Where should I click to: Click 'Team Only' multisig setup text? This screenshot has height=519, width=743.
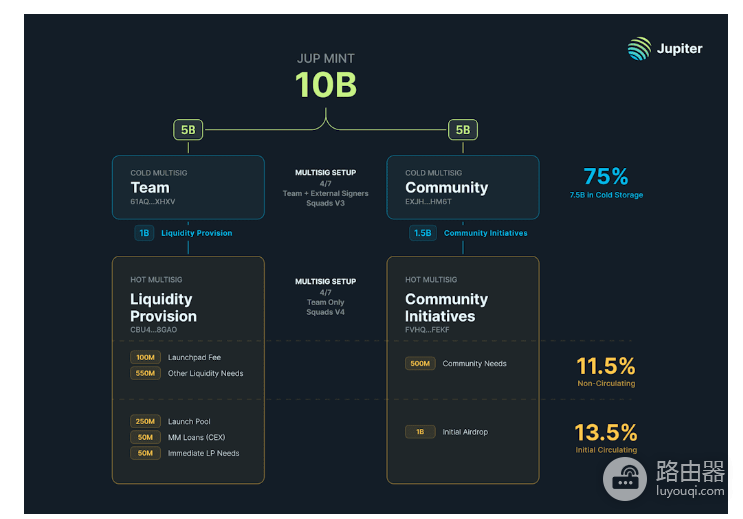[326, 302]
